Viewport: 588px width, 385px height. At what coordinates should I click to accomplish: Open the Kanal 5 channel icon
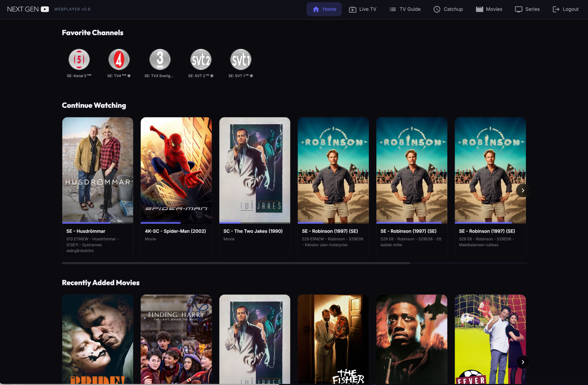pyautogui.click(x=79, y=59)
